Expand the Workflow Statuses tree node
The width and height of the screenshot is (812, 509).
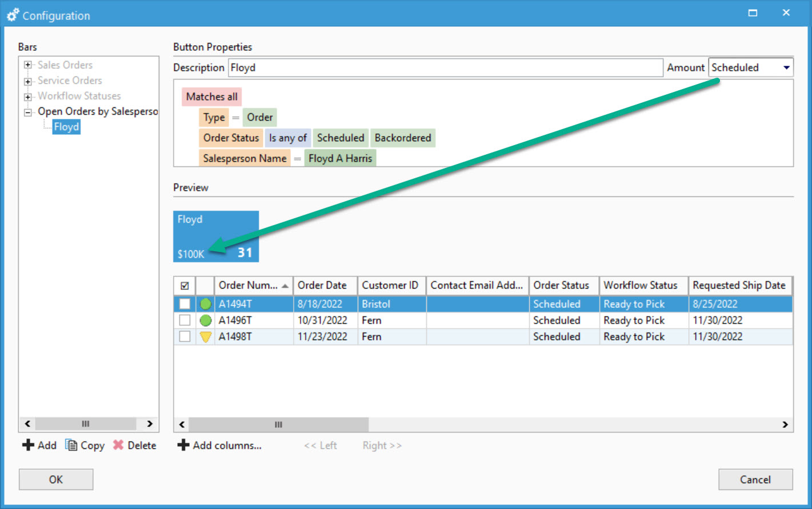[28, 95]
